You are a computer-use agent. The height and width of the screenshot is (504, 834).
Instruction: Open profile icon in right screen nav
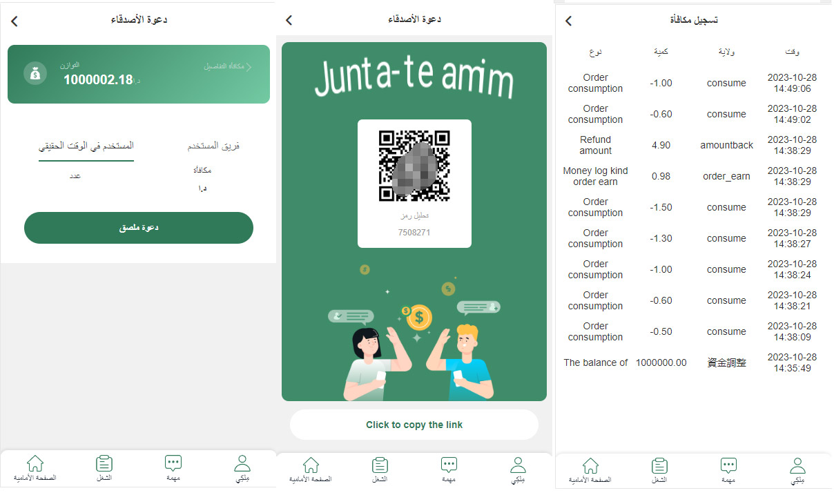(797, 465)
